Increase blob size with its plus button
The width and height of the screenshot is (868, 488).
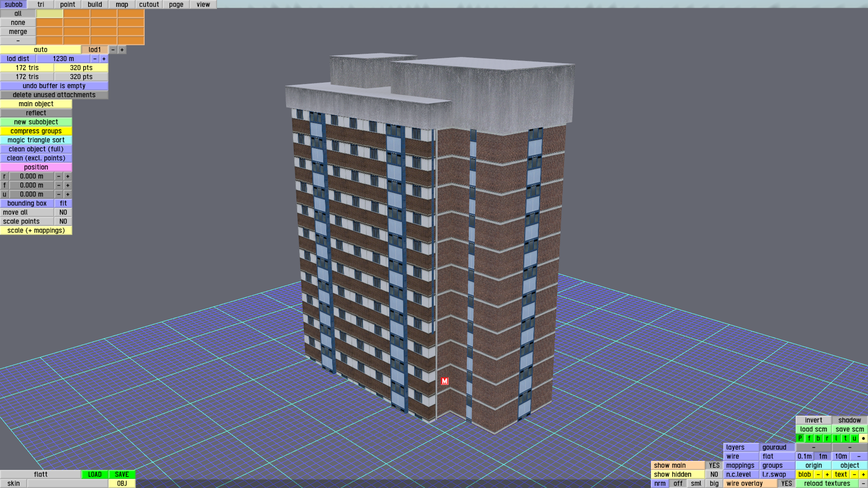click(x=827, y=474)
